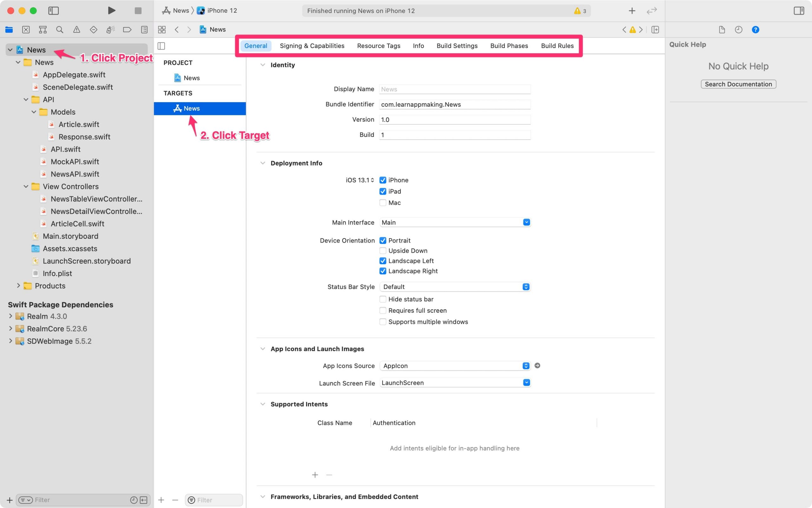Jump to the next issue arrow

click(641, 30)
